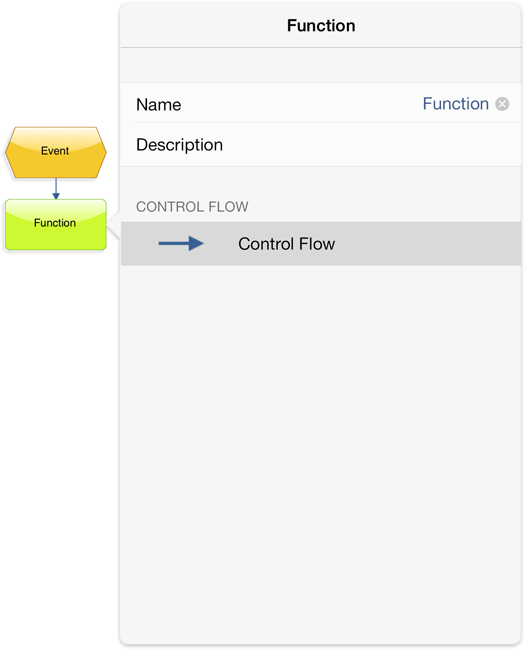Click the Function text label in green box
The width and height of the screenshot is (525, 650).
[x=55, y=223]
